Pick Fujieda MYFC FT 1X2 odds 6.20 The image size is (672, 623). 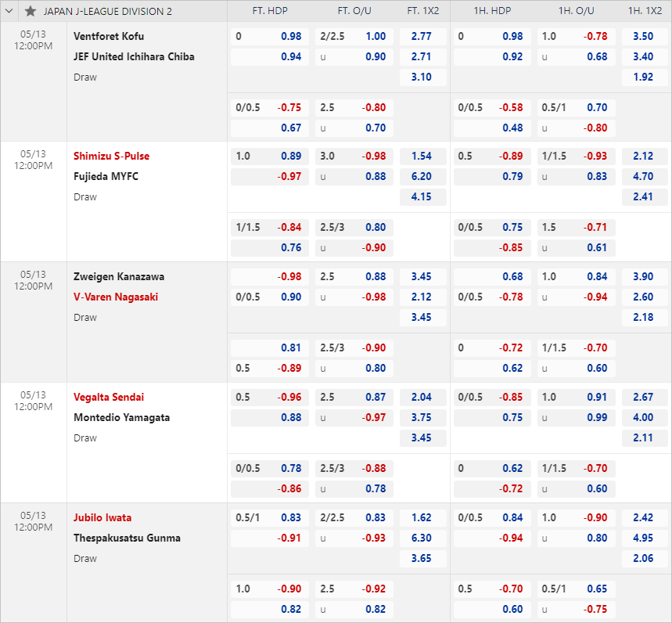pyautogui.click(x=423, y=176)
